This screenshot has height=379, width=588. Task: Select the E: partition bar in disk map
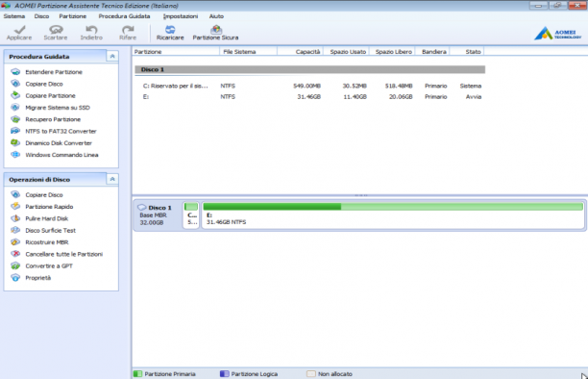click(393, 215)
